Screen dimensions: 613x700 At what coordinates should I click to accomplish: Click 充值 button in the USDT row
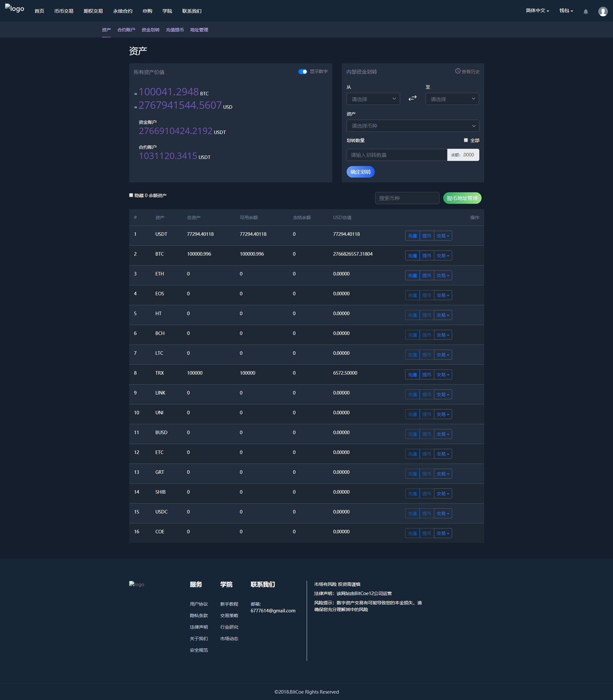(x=412, y=236)
